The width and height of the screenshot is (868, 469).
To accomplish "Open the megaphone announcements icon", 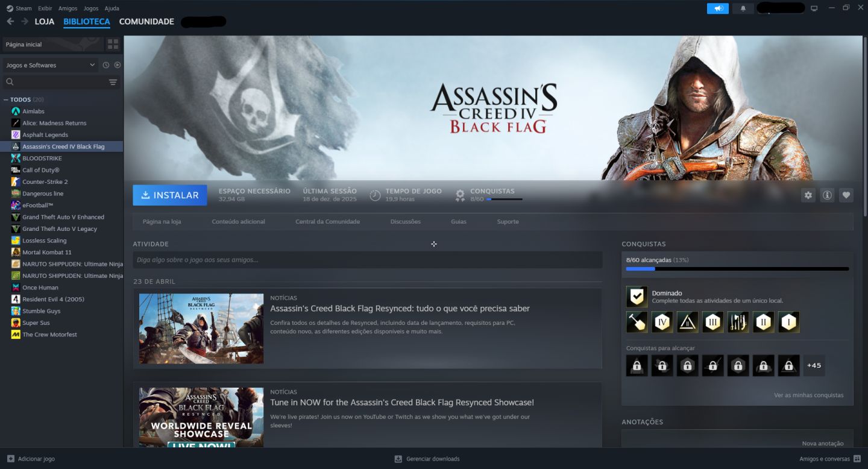I will [x=718, y=8].
